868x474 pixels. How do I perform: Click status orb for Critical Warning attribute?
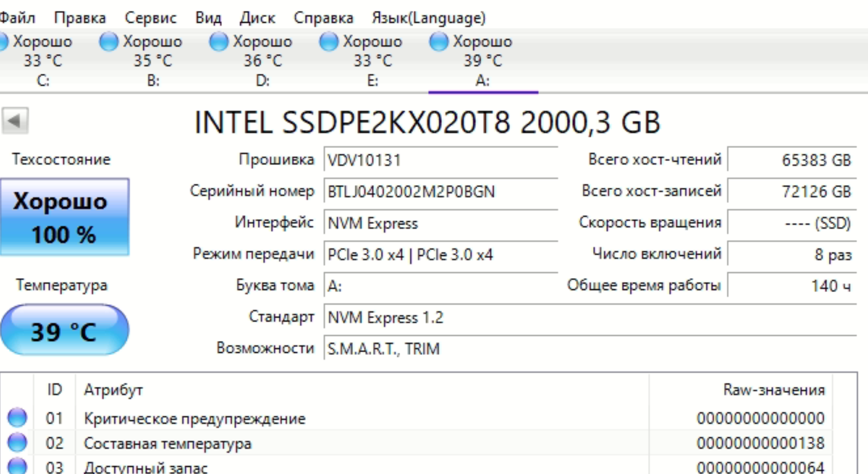pyautogui.click(x=17, y=417)
